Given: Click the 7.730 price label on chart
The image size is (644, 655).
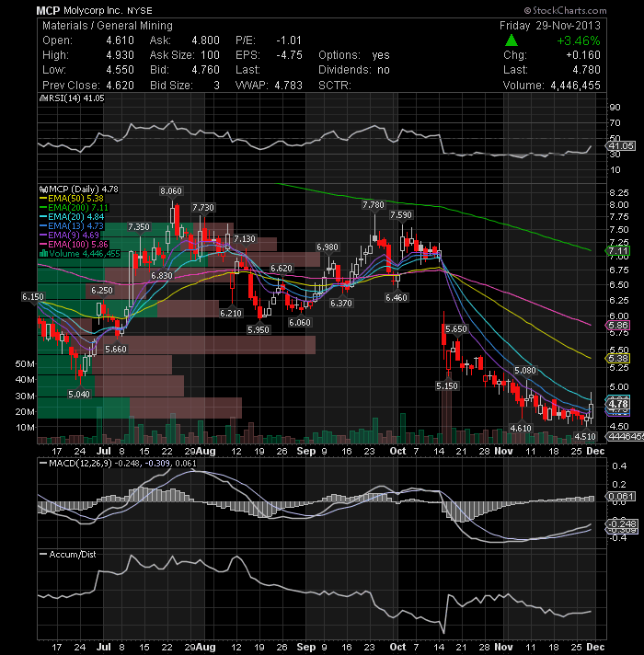Looking at the screenshot, I should click(203, 208).
